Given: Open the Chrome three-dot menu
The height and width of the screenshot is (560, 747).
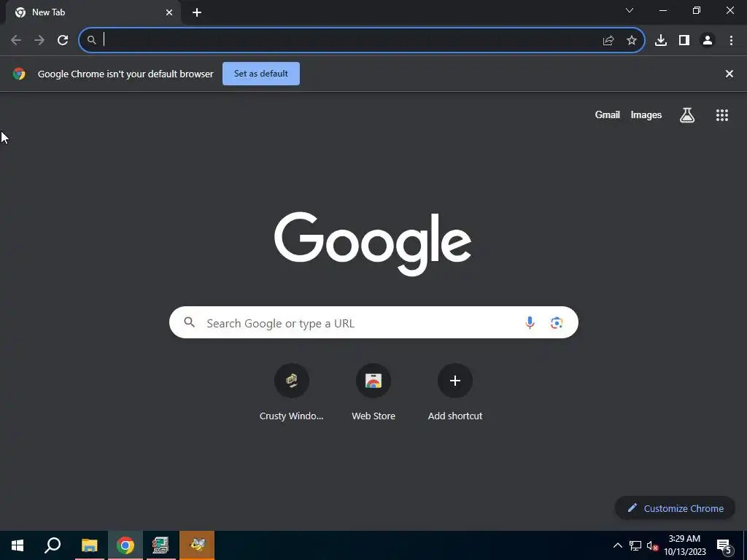Looking at the screenshot, I should (731, 40).
